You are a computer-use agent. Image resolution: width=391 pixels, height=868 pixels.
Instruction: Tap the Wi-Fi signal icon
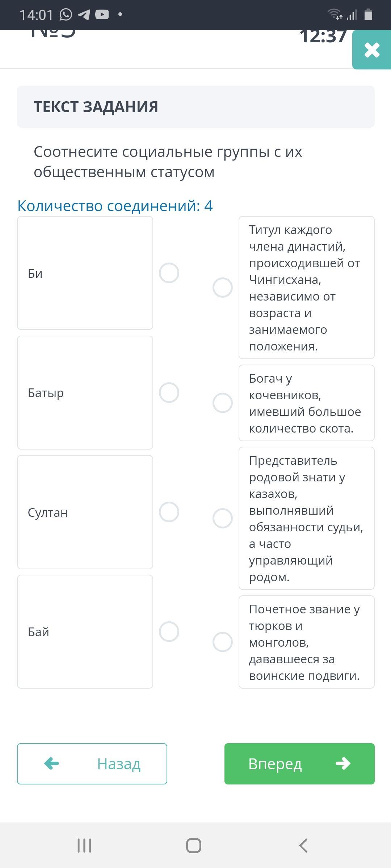coord(335,15)
